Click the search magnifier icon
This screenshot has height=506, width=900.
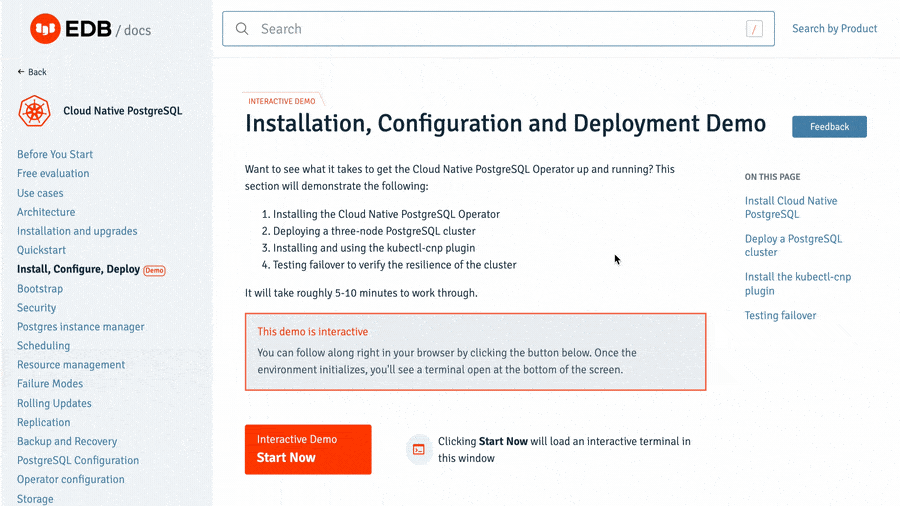[242, 29]
